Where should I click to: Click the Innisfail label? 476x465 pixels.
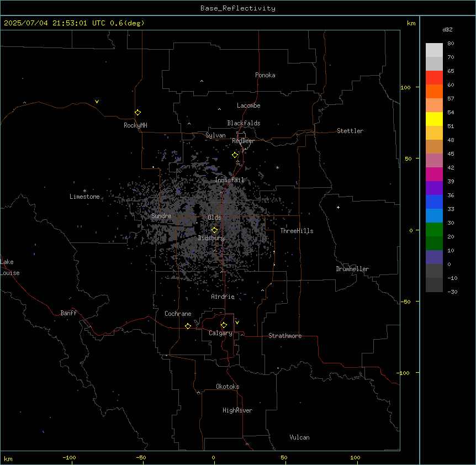click(x=230, y=180)
